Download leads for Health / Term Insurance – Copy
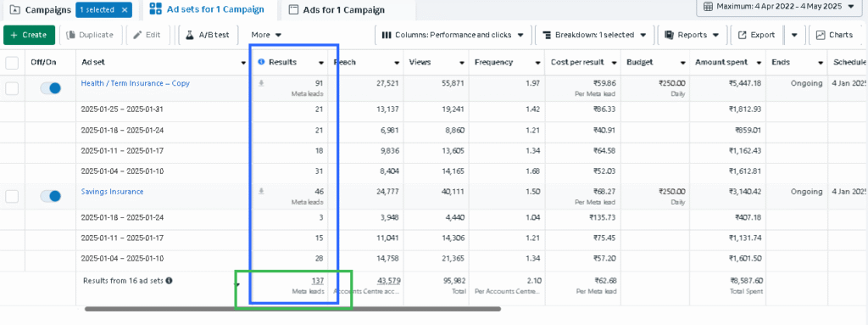The height and width of the screenshot is (325, 868). (x=261, y=83)
